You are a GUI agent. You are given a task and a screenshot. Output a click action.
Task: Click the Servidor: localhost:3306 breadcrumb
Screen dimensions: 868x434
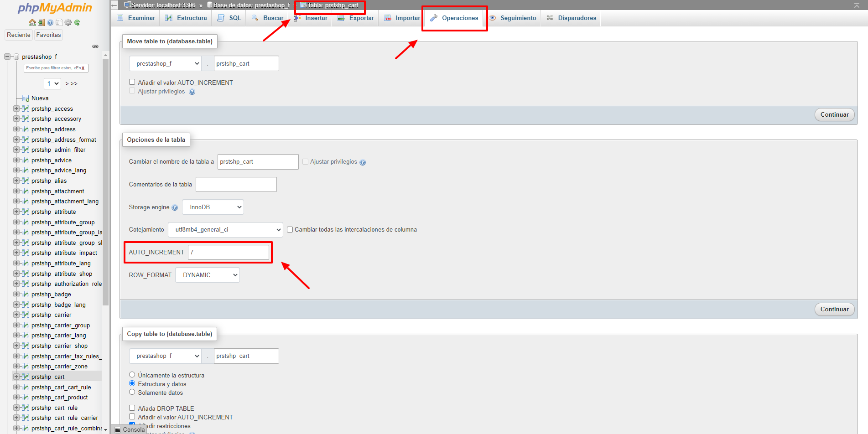(163, 5)
